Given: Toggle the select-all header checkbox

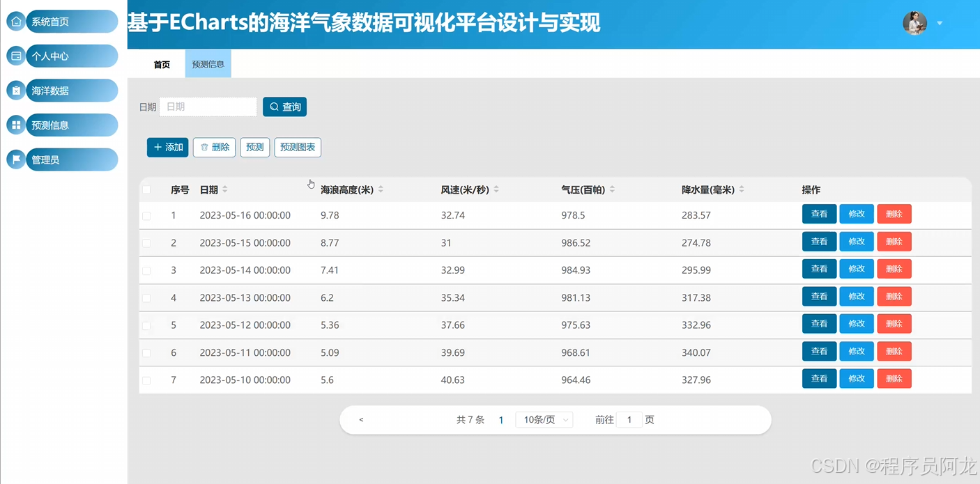Looking at the screenshot, I should click(x=146, y=189).
